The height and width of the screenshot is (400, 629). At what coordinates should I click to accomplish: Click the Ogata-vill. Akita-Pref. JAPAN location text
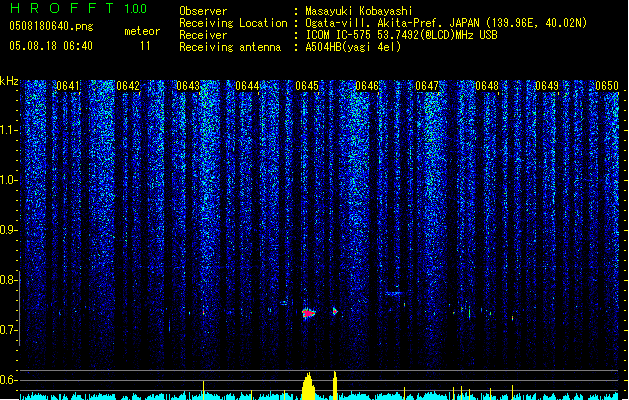click(446, 23)
